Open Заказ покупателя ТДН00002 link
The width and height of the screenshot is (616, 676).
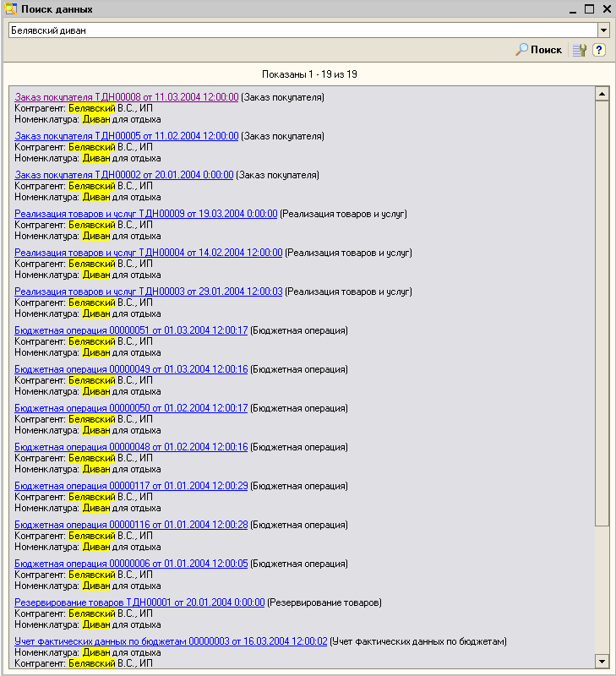(x=123, y=175)
